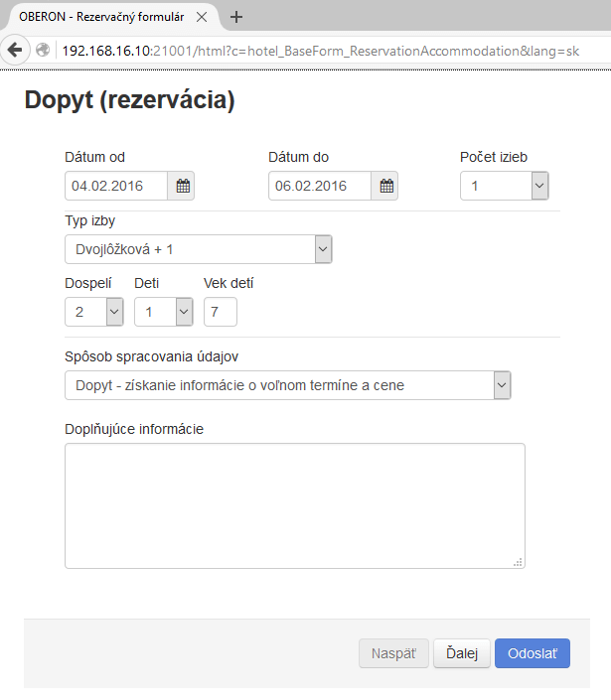Screen dimensions: 611x700
Task: Click into the Dátum do date field
Action: [320, 186]
